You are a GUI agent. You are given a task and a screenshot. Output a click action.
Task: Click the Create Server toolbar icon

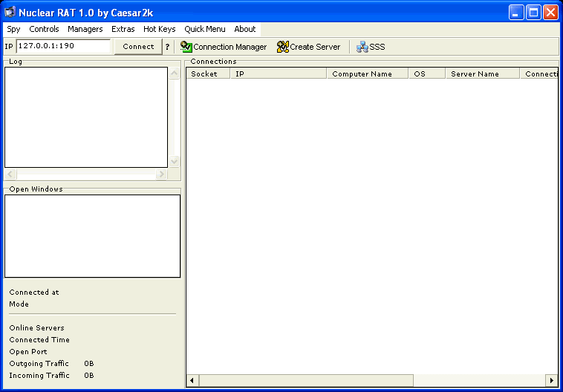pos(282,47)
